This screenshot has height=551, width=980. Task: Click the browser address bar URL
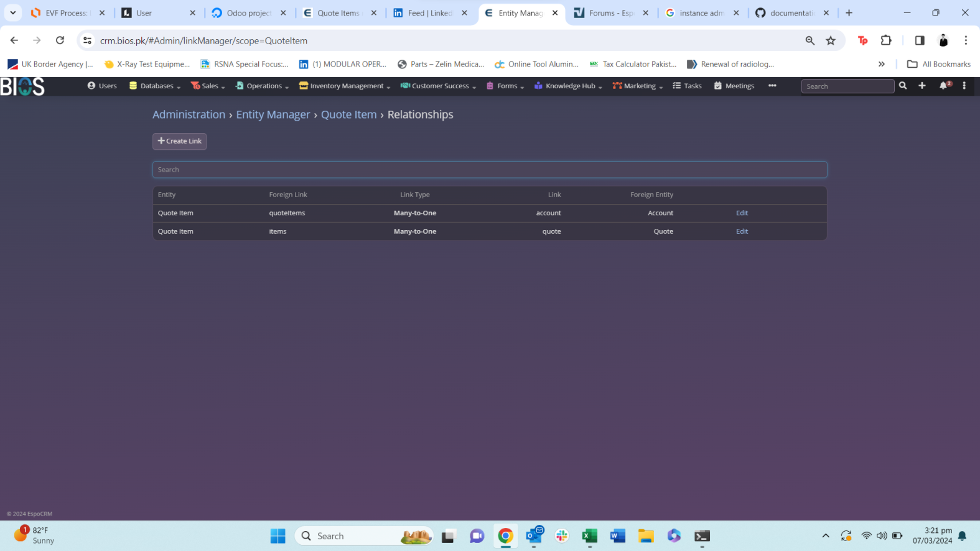tap(203, 40)
